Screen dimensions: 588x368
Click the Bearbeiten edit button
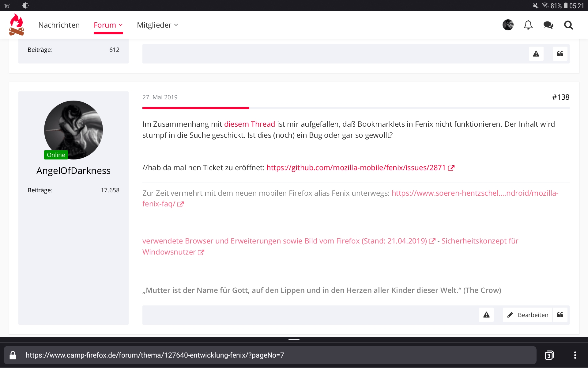[x=528, y=315]
